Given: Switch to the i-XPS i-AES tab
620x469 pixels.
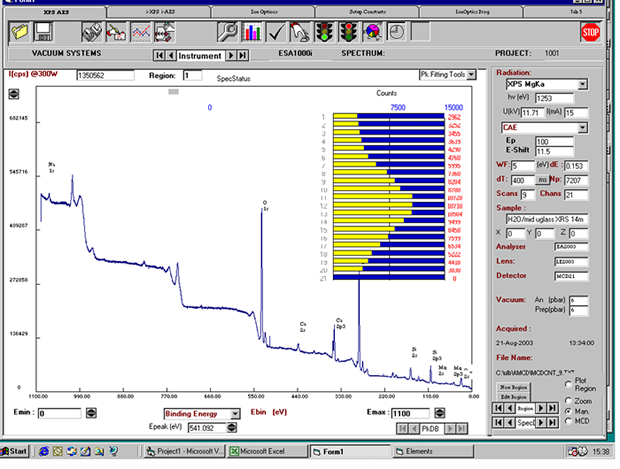Looking at the screenshot, I should pyautogui.click(x=160, y=12).
